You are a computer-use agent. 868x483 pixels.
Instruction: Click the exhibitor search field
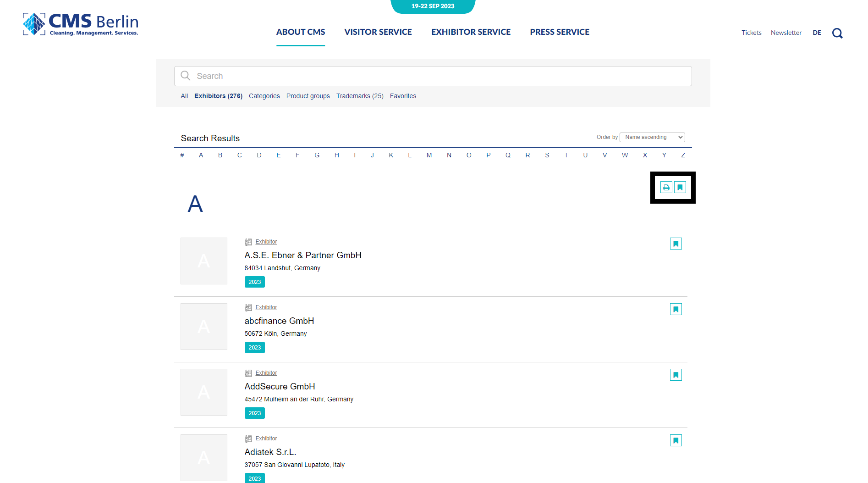point(433,76)
